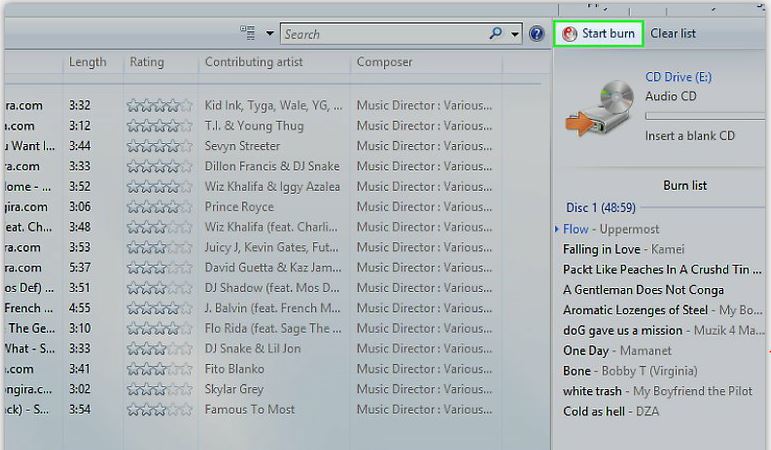The image size is (771, 450).
Task: Click the disc space progress bar
Action: pos(704,116)
